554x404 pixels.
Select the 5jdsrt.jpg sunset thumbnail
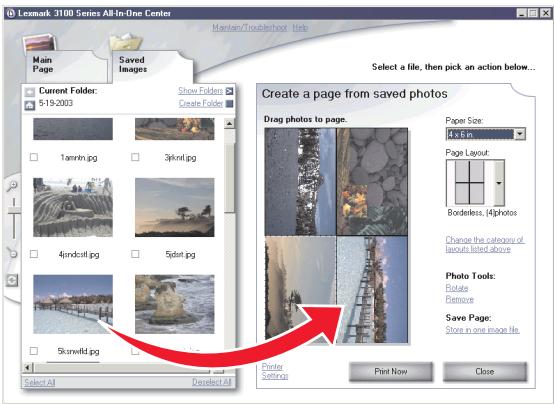pos(175,207)
